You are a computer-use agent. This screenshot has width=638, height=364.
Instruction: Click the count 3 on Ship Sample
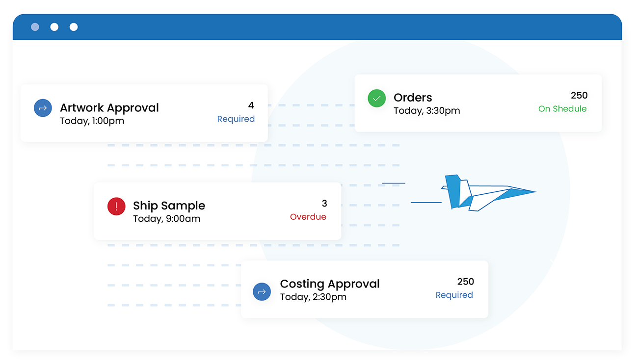coord(324,203)
